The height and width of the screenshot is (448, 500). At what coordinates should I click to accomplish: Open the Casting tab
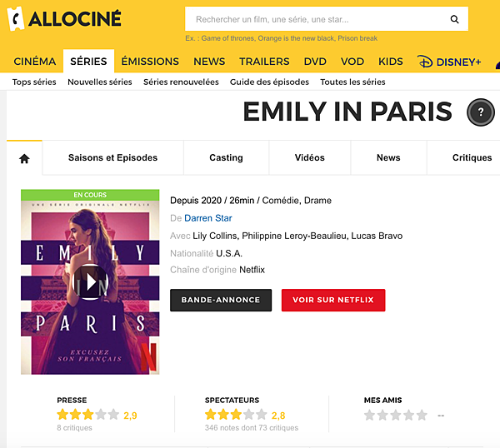click(x=226, y=158)
